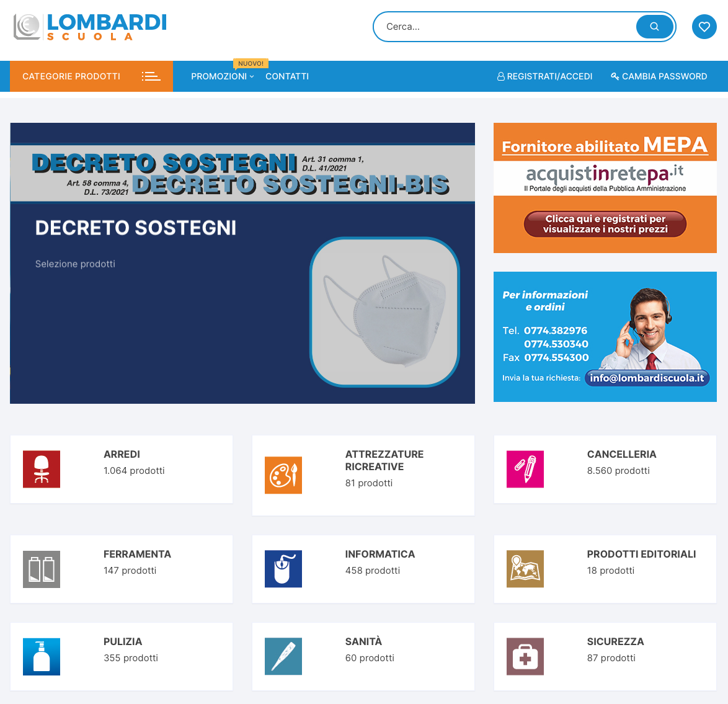Open the Attrezzature Ricreative category title
The height and width of the screenshot is (704, 728).
[x=384, y=460]
